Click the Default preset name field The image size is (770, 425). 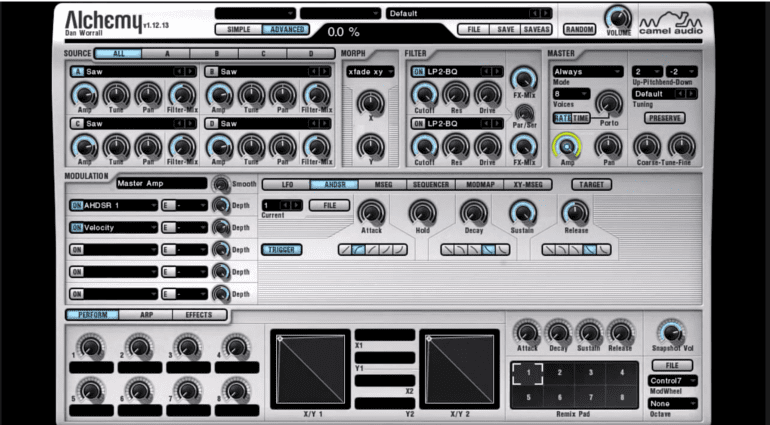[469, 13]
